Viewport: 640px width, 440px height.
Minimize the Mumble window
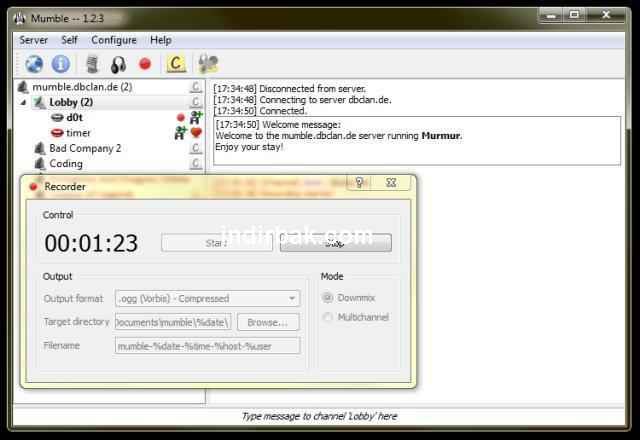pos(551,16)
